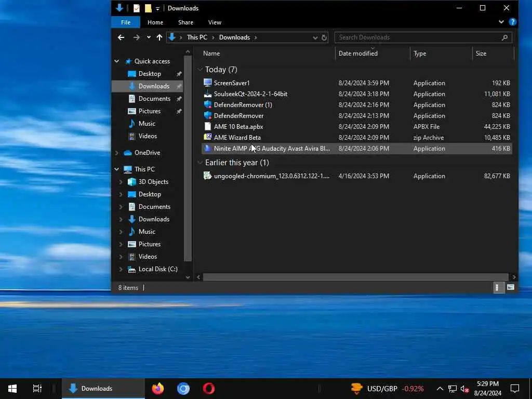532x399 pixels.
Task: Select the ungoogled-chromium installer icon
Action: click(208, 176)
